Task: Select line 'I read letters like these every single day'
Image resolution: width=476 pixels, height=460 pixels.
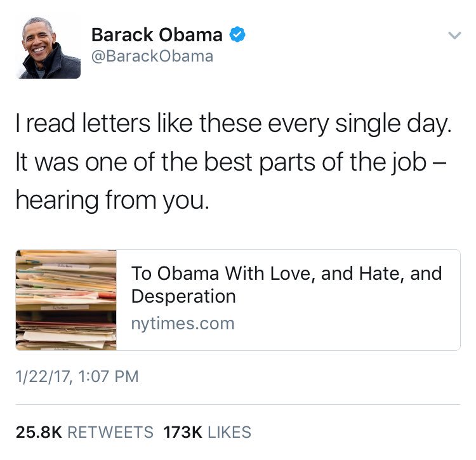Action: (x=234, y=124)
